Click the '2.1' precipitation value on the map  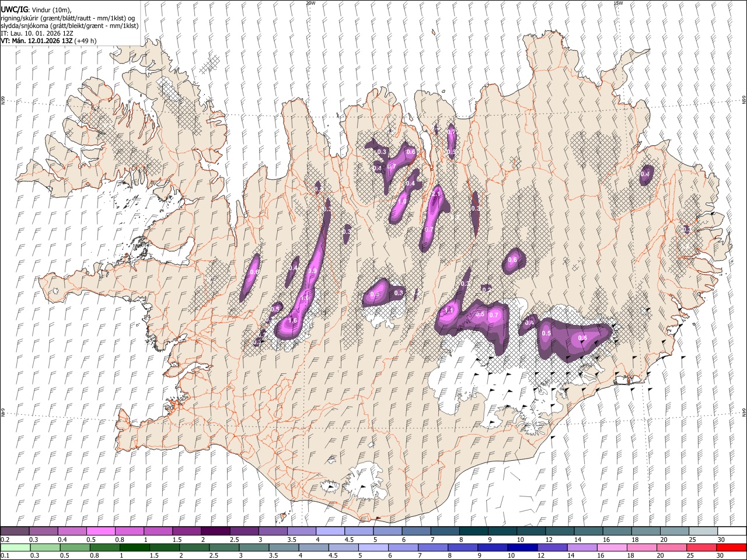(x=435, y=194)
